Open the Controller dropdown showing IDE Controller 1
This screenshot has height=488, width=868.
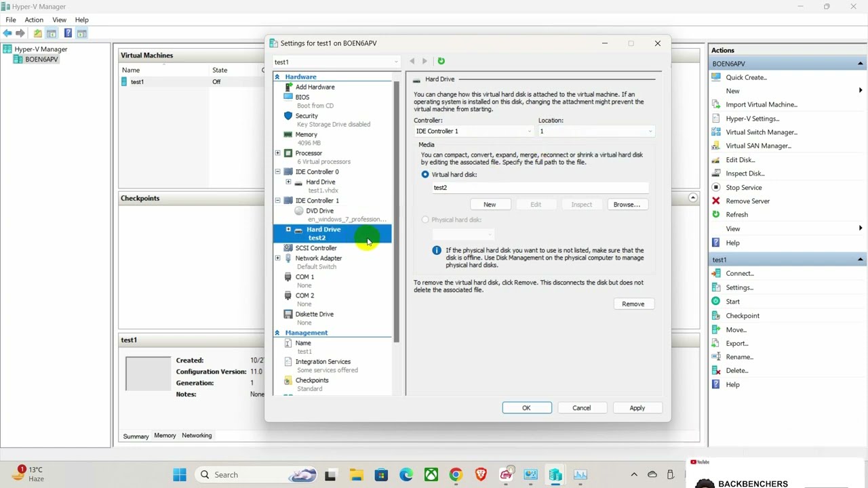click(x=474, y=131)
